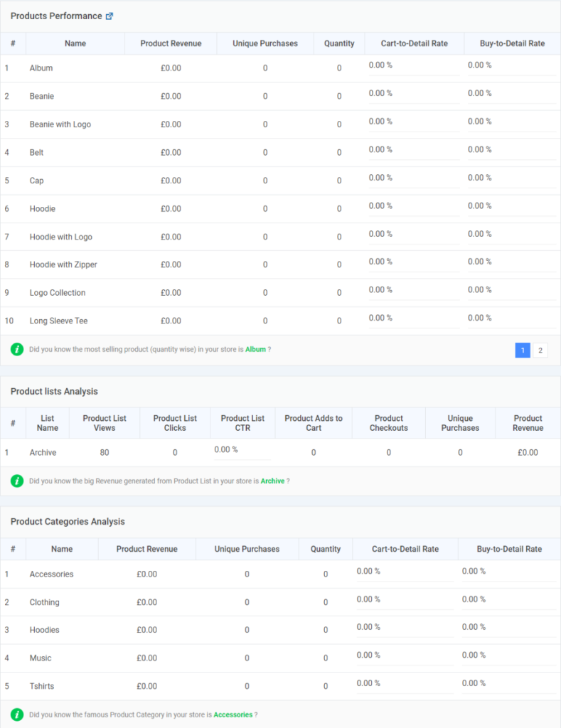
Task: Click the Tshirts category row
Action: (x=42, y=686)
